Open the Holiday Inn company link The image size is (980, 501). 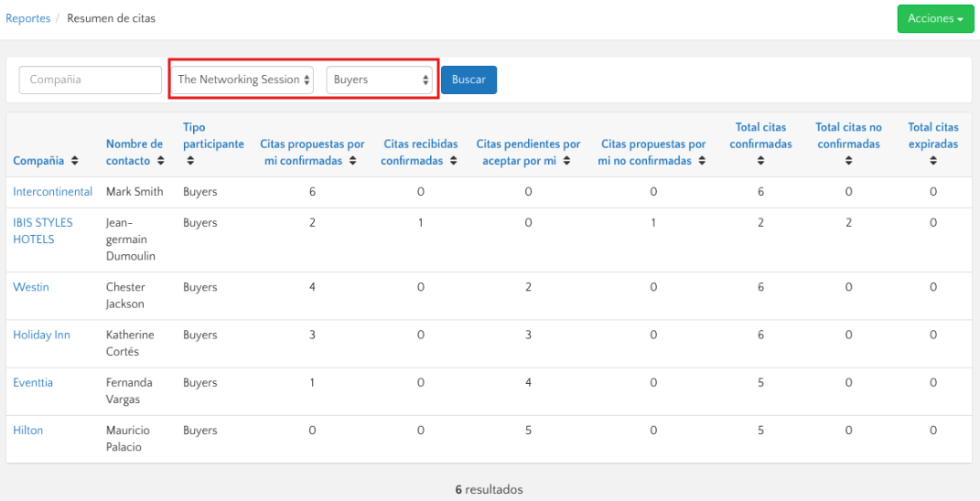[41, 335]
